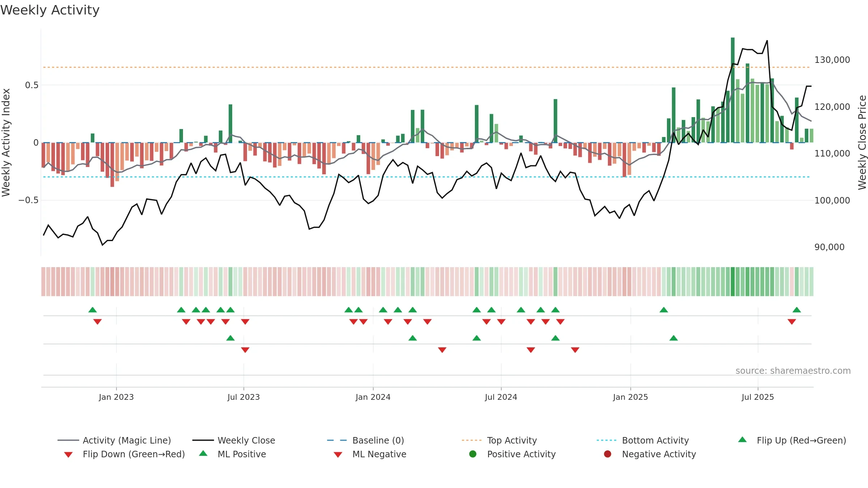The height and width of the screenshot is (488, 868).
Task: Click the Weekly Activity chart title
Action: pyautogui.click(x=50, y=10)
